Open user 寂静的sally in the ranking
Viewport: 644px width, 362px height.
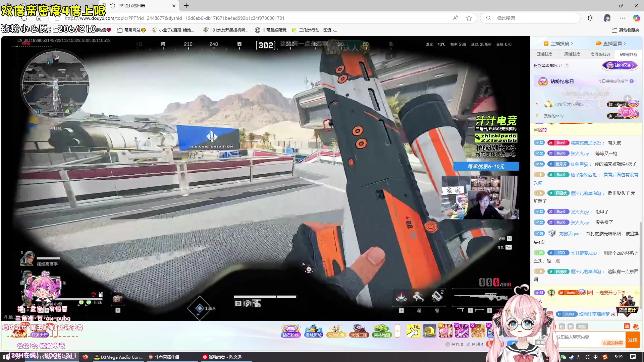click(x=553, y=116)
